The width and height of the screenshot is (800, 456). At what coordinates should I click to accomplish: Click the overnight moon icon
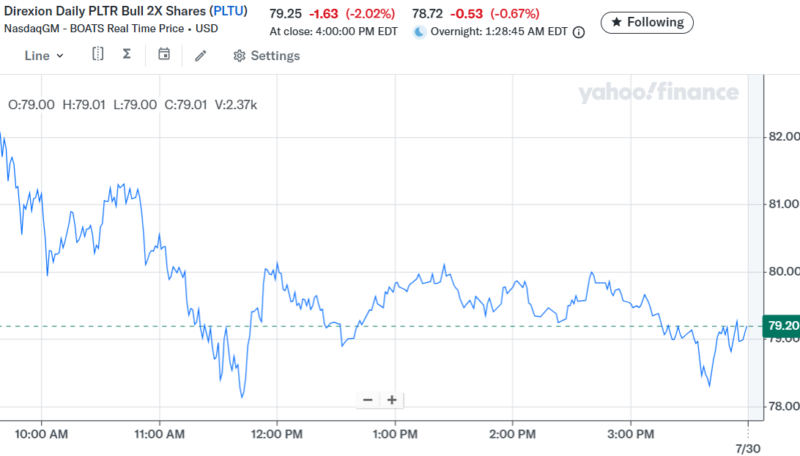(x=420, y=32)
